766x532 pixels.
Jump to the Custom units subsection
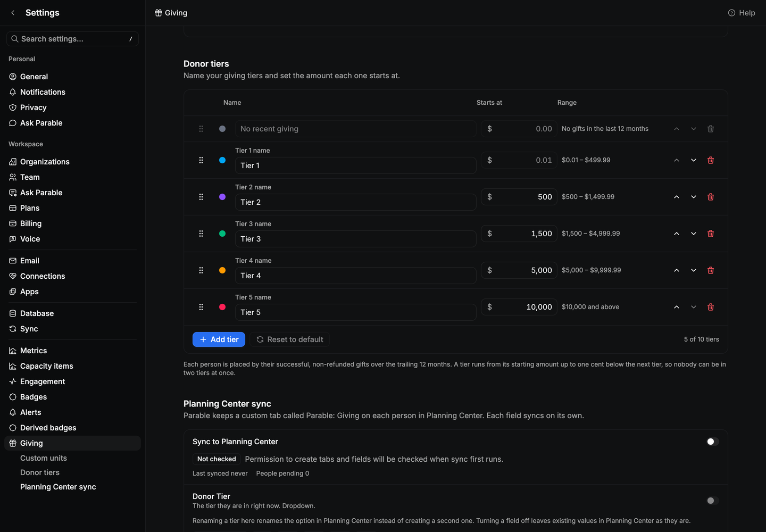[44, 458]
